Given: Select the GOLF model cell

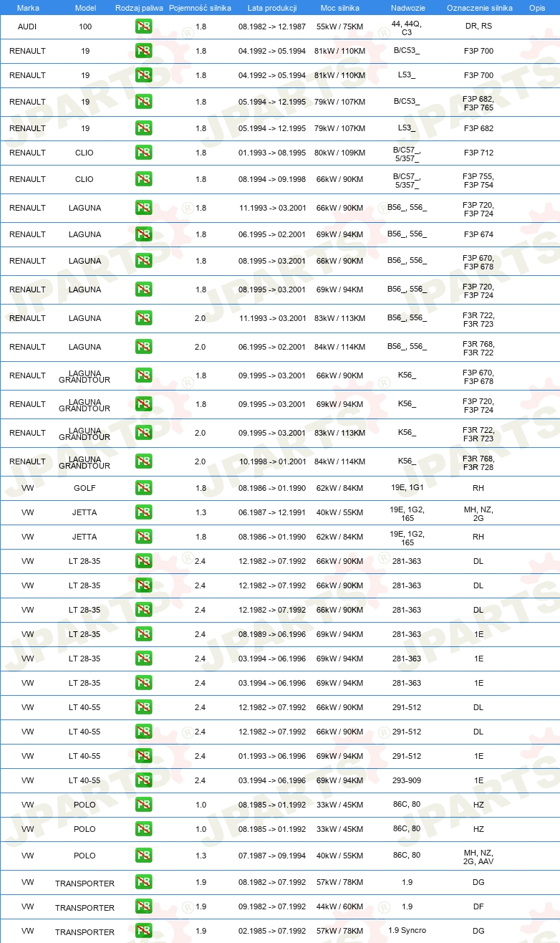Looking at the screenshot, I should pos(85,488).
